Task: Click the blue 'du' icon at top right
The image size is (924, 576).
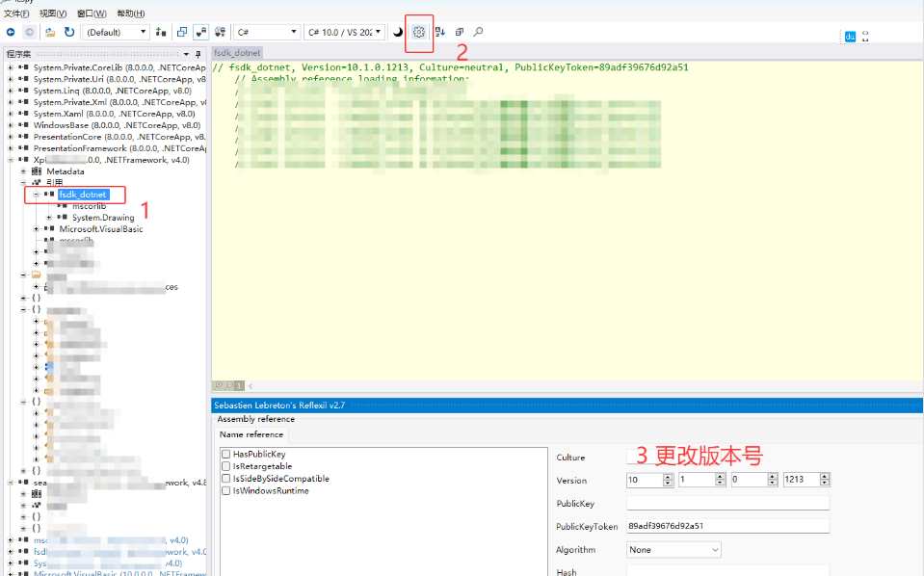Action: click(851, 37)
